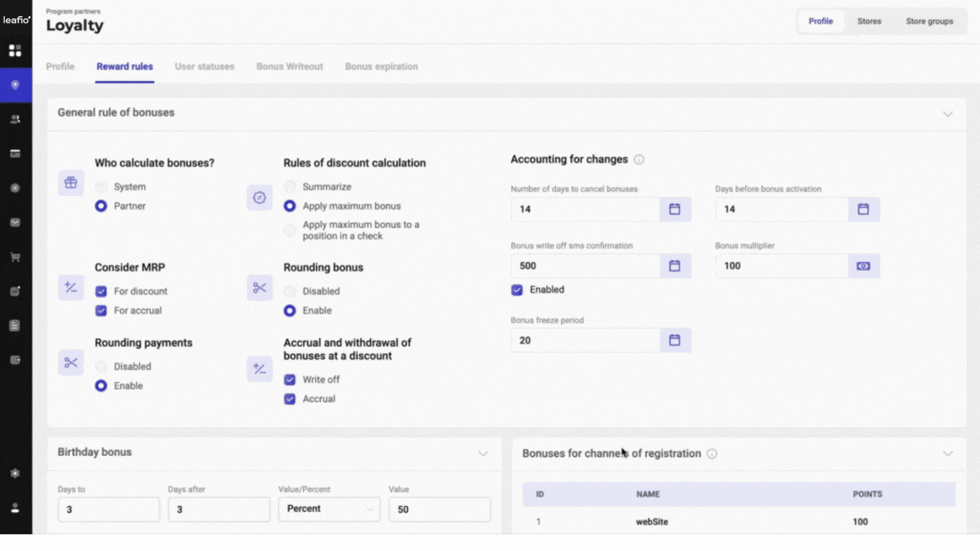Image resolution: width=980 pixels, height=551 pixels.
Task: Click the Stores button at top right
Action: click(869, 21)
